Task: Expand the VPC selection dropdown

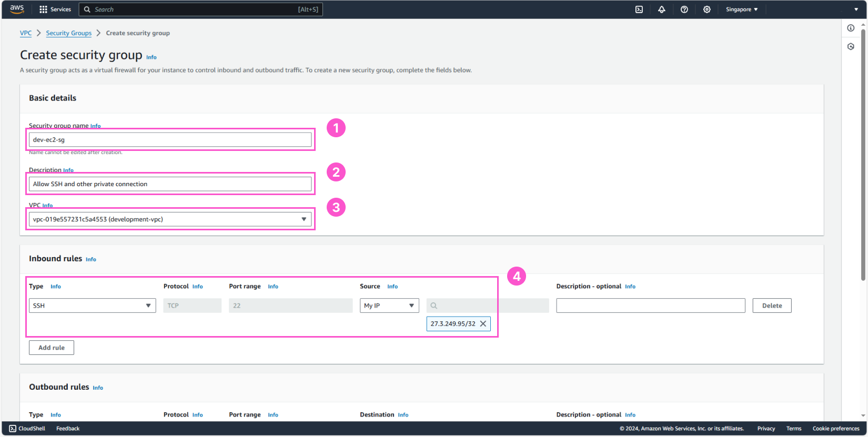Action: pyautogui.click(x=169, y=219)
